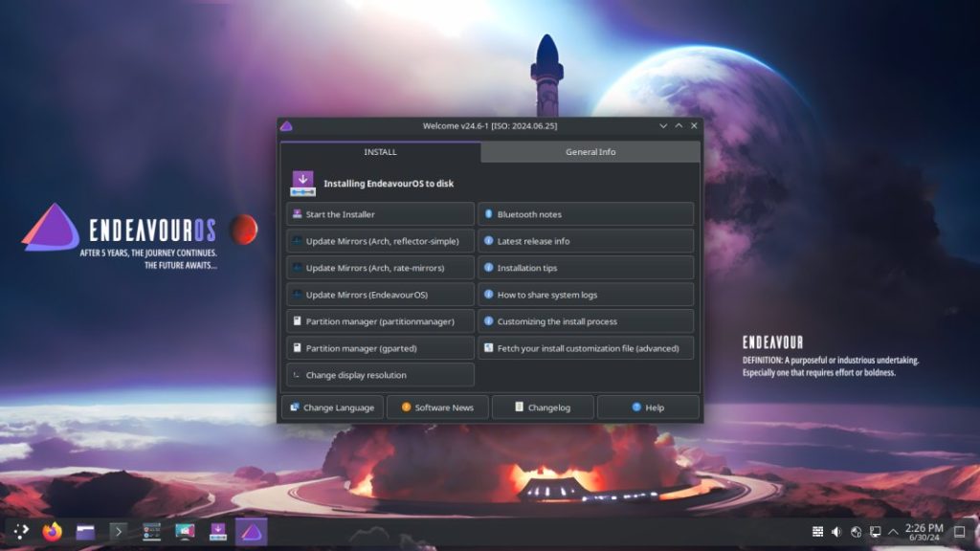Click the virtual keyboard tray icon
The width and height of the screenshot is (980, 551).
[817, 532]
